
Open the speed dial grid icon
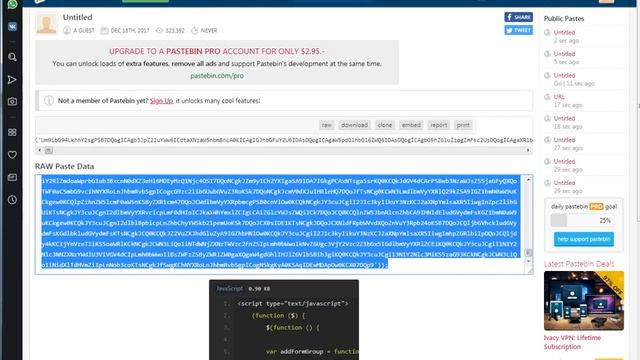pos(12,132)
